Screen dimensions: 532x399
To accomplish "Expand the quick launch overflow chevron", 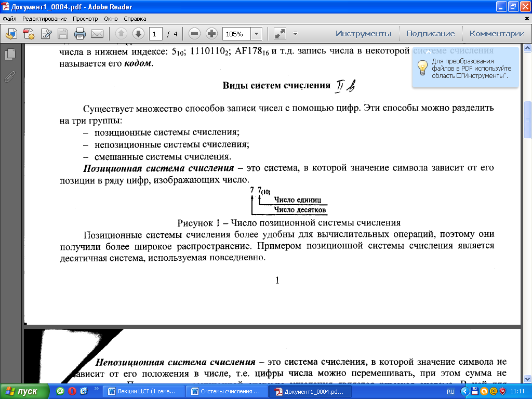I will click(x=96, y=389).
